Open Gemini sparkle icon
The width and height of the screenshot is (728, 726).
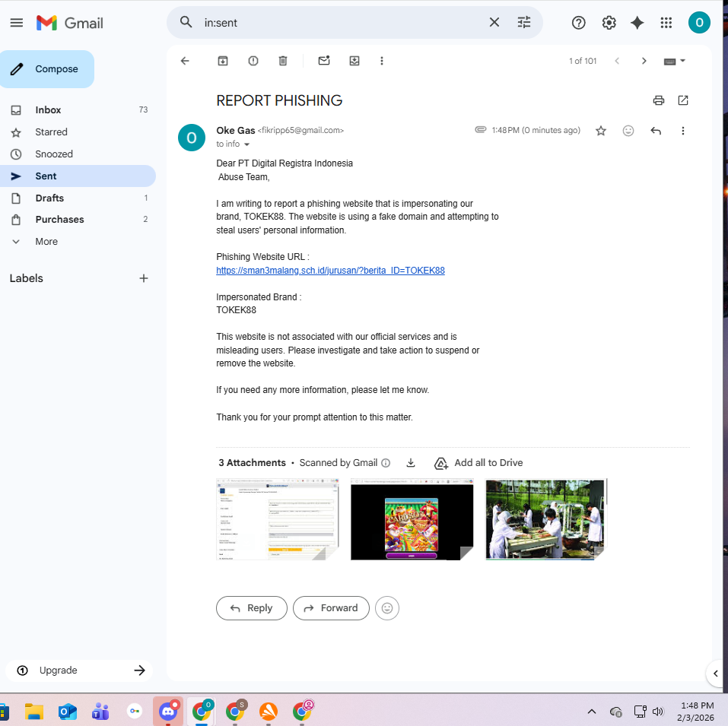click(x=637, y=23)
